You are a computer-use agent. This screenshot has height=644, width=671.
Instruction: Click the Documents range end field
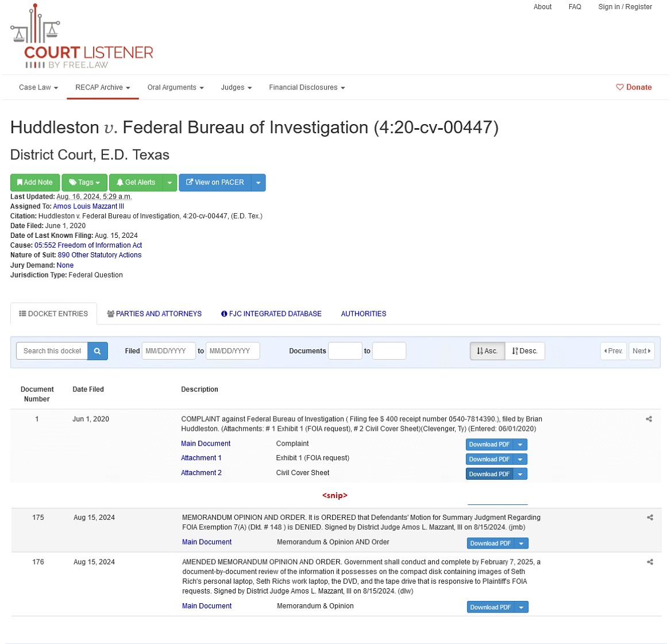point(389,351)
